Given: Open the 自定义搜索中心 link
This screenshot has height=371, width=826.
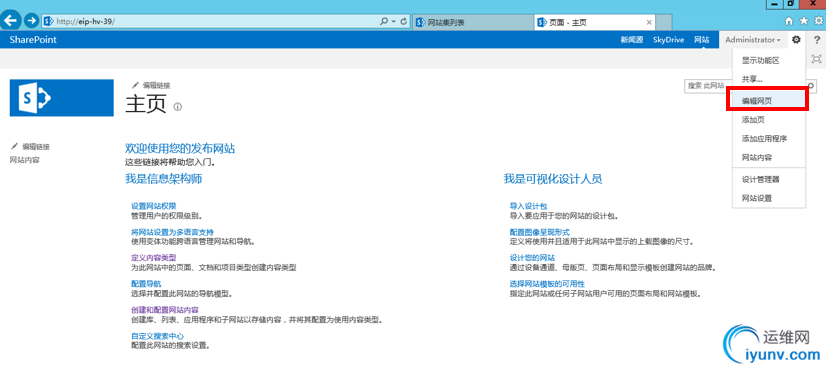Looking at the screenshot, I should [x=157, y=336].
